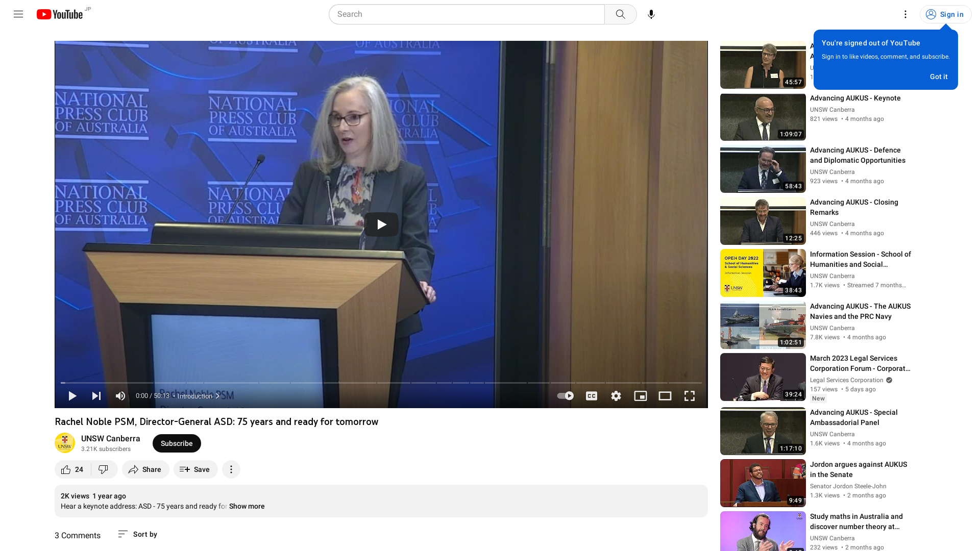Click the '3.21K subscribers' text
The image size is (980, 551).
tap(106, 449)
